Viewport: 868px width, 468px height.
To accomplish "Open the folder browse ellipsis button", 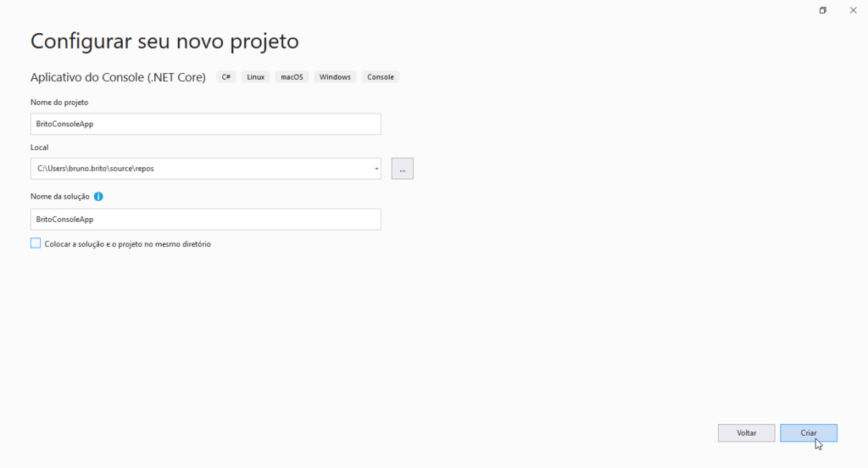I will click(403, 169).
